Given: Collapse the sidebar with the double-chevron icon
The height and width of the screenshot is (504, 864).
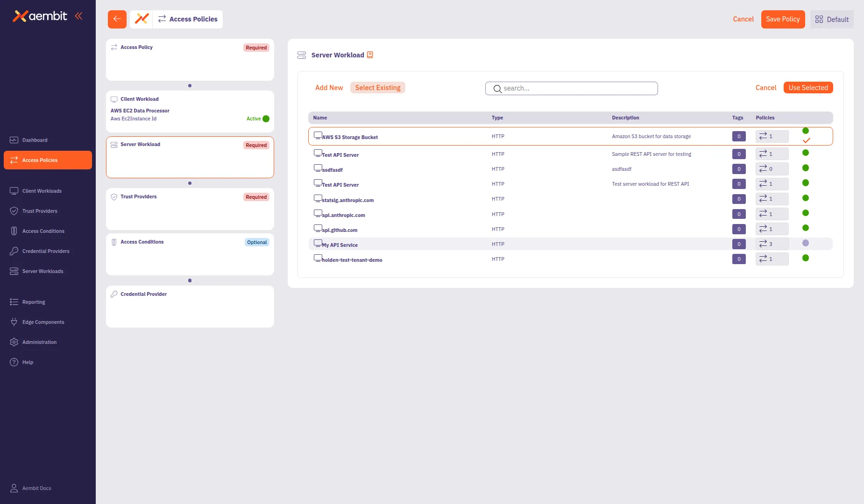Looking at the screenshot, I should click(x=78, y=15).
